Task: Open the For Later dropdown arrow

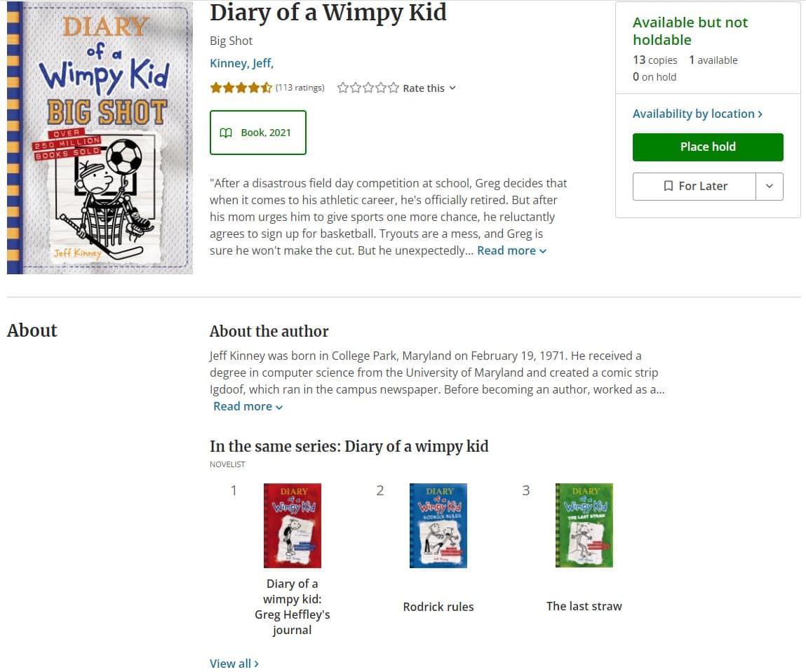Action: pyautogui.click(x=770, y=187)
